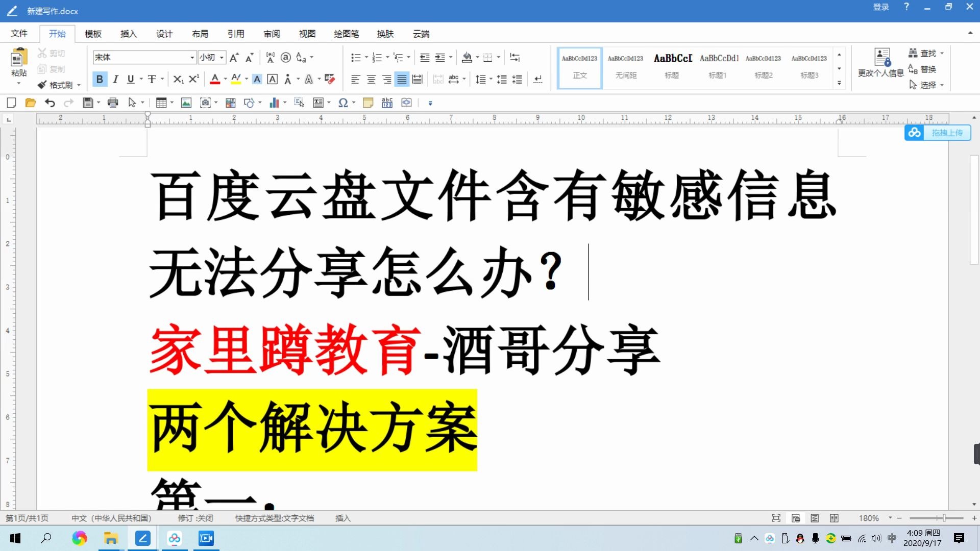Open the zoom percentage dropdown arrow
The image size is (980, 551).
[x=890, y=518]
